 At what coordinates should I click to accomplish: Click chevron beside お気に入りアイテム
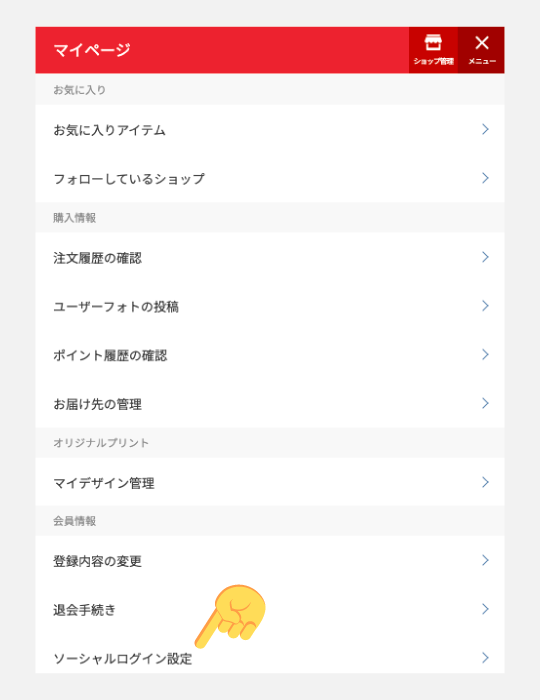pos(486,129)
